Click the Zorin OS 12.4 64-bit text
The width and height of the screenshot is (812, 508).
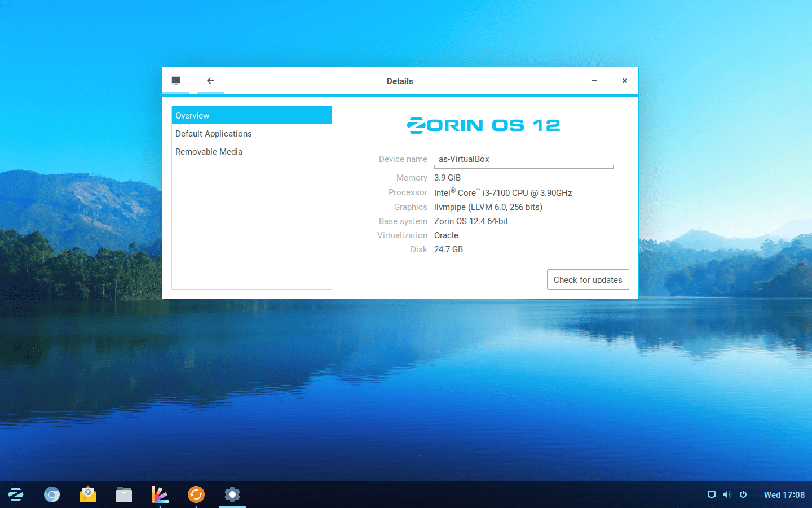coord(471,221)
